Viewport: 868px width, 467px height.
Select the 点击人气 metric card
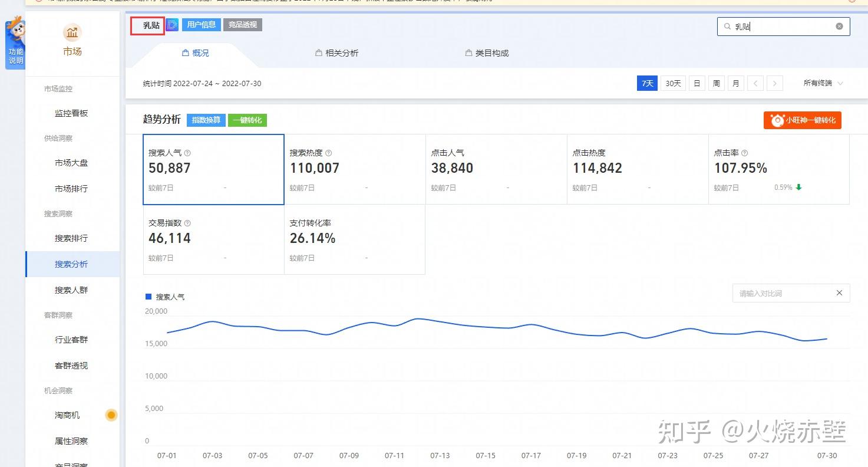(496, 170)
